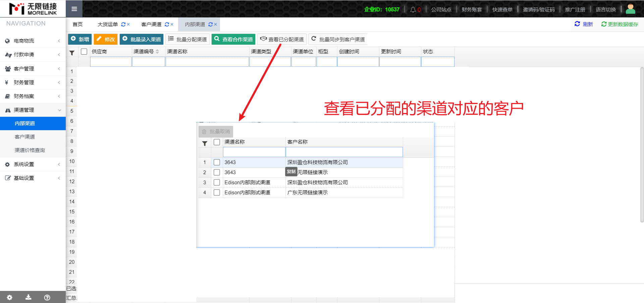
Task: Switch to the 大货运单 tab
Action: [108, 24]
